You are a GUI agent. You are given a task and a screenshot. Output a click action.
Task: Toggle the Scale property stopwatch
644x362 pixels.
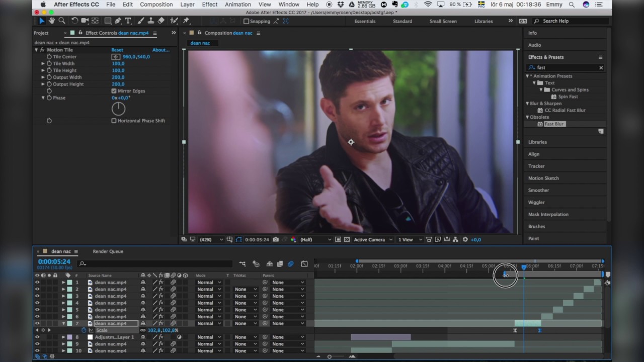(x=84, y=330)
